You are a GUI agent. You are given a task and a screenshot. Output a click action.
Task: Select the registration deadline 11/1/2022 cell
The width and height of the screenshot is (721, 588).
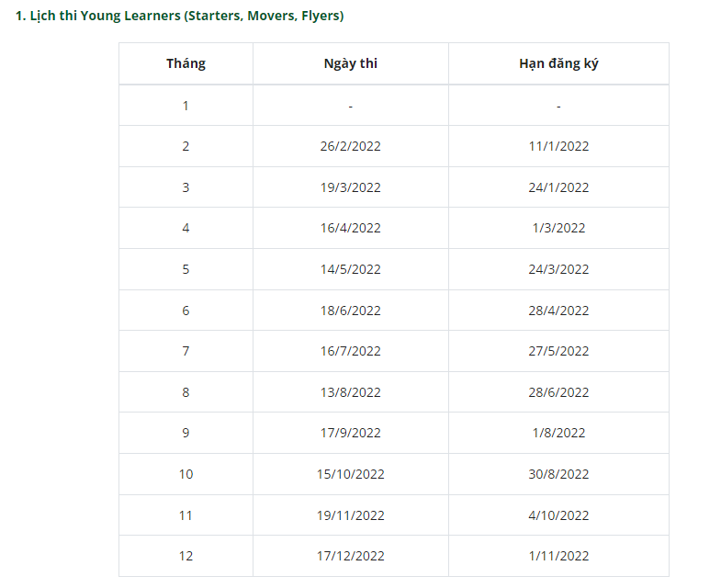point(558,146)
